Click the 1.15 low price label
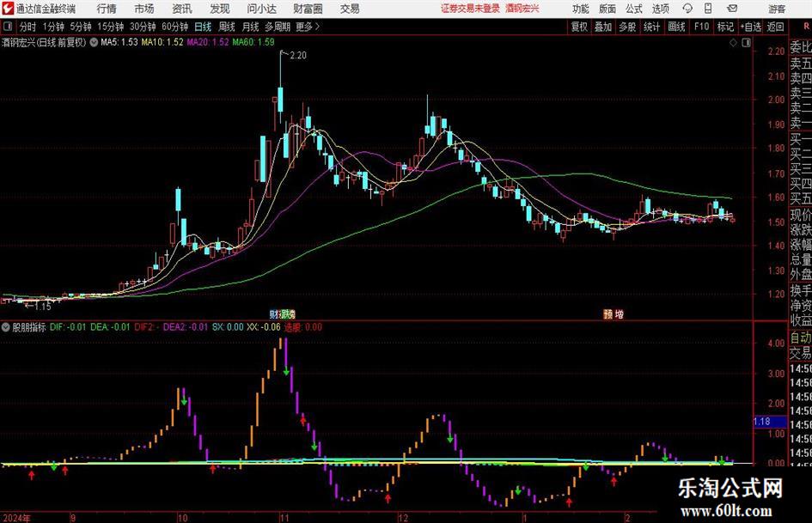The width and height of the screenshot is (812, 523). click(43, 306)
